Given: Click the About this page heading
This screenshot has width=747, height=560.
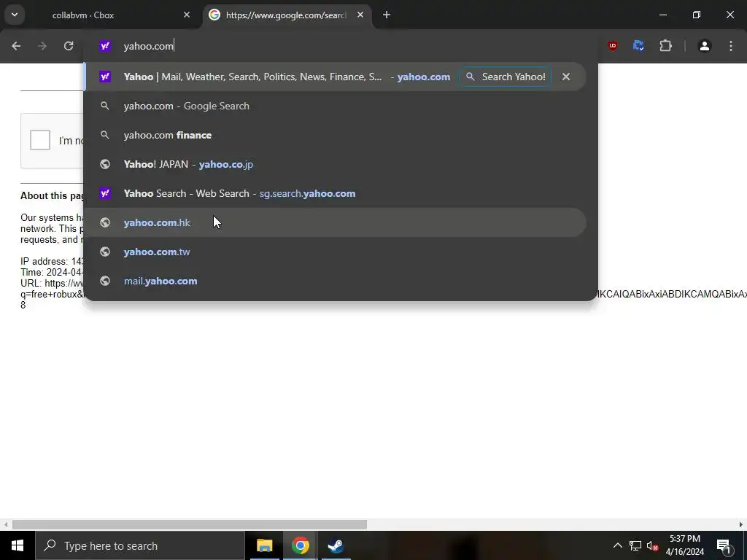Looking at the screenshot, I should point(52,195).
